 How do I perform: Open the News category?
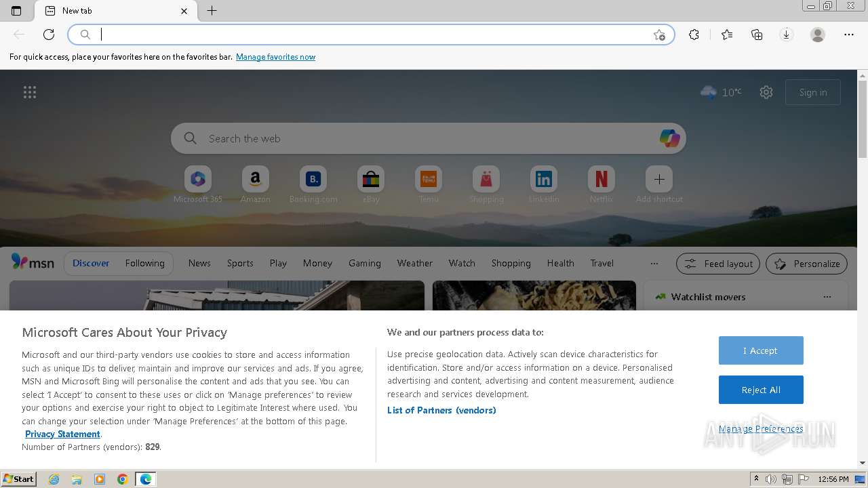[199, 263]
